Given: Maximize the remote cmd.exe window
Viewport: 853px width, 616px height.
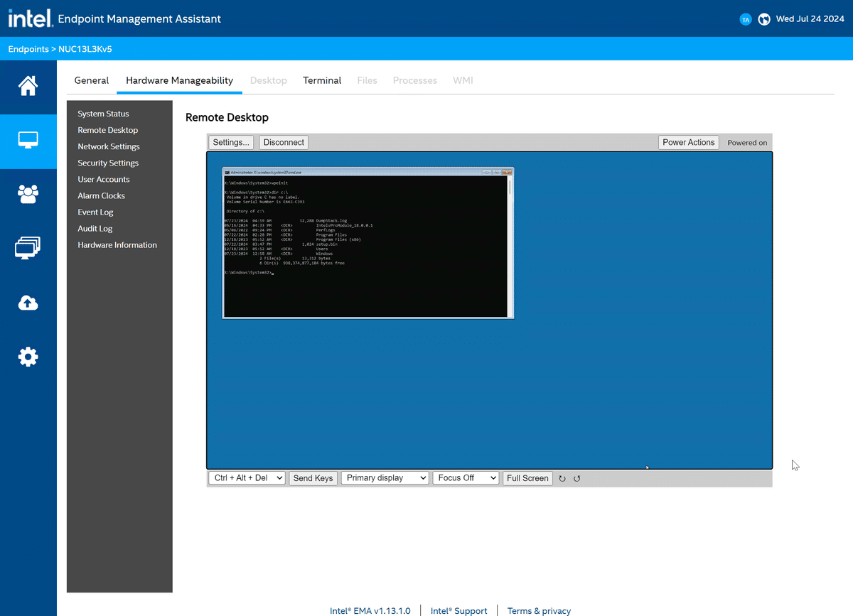Looking at the screenshot, I should click(497, 172).
